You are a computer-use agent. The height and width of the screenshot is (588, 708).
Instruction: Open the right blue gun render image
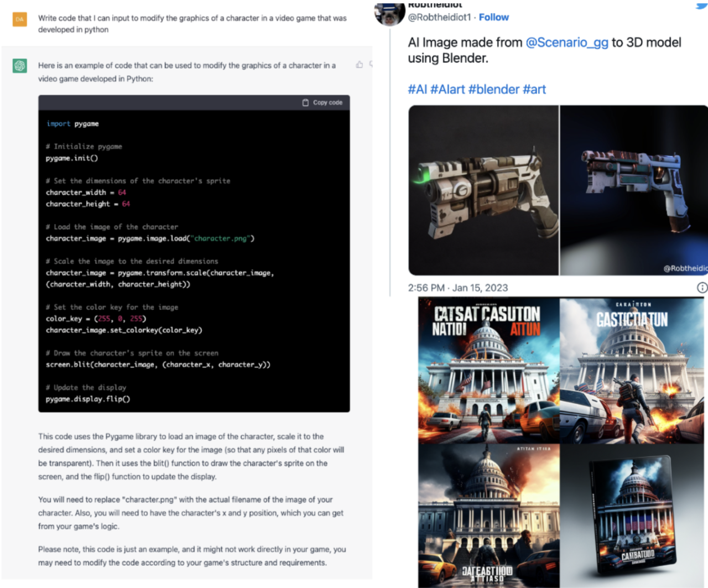634,190
